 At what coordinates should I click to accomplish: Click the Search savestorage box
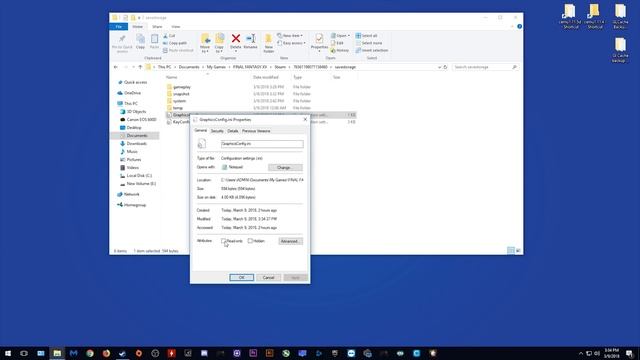tap(485, 67)
